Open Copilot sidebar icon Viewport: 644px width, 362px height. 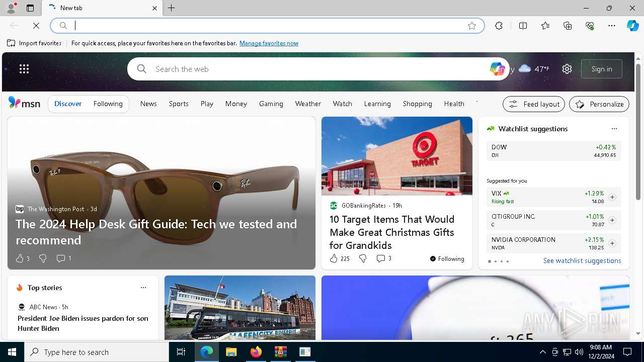click(632, 26)
